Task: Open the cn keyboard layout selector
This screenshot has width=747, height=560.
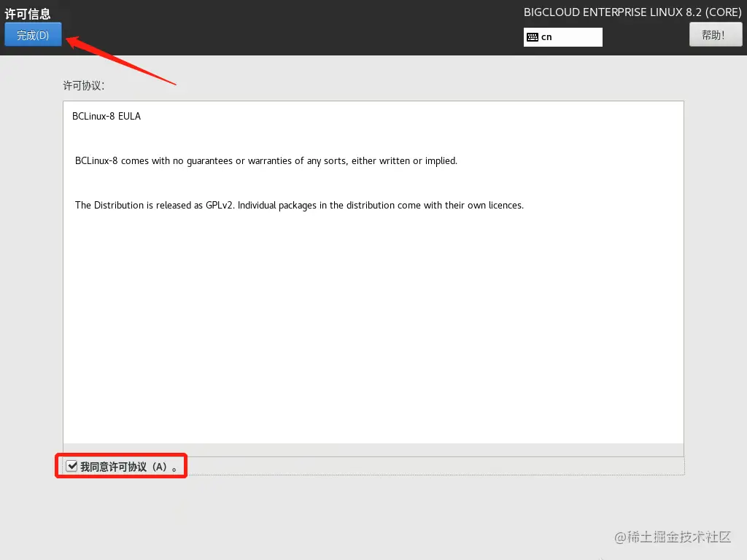Action: coord(562,37)
